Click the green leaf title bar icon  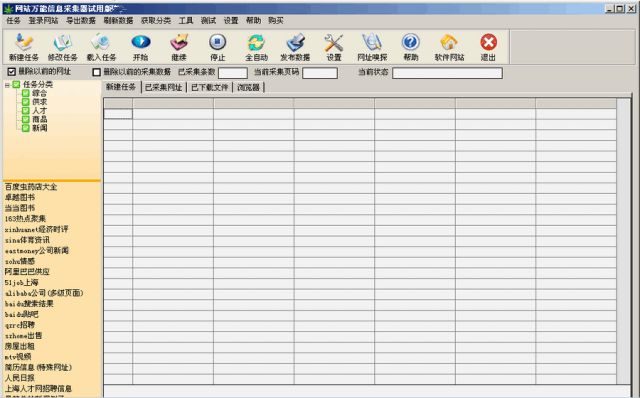(x=8, y=8)
